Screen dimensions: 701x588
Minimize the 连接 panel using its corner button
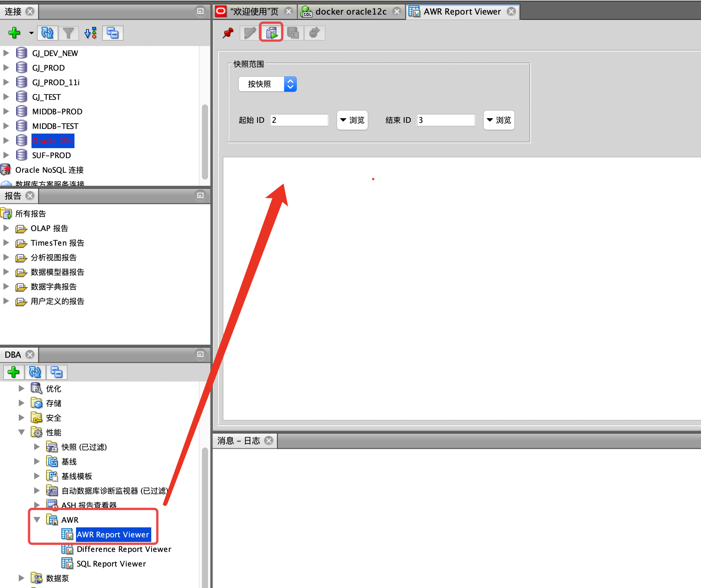pyautogui.click(x=200, y=12)
